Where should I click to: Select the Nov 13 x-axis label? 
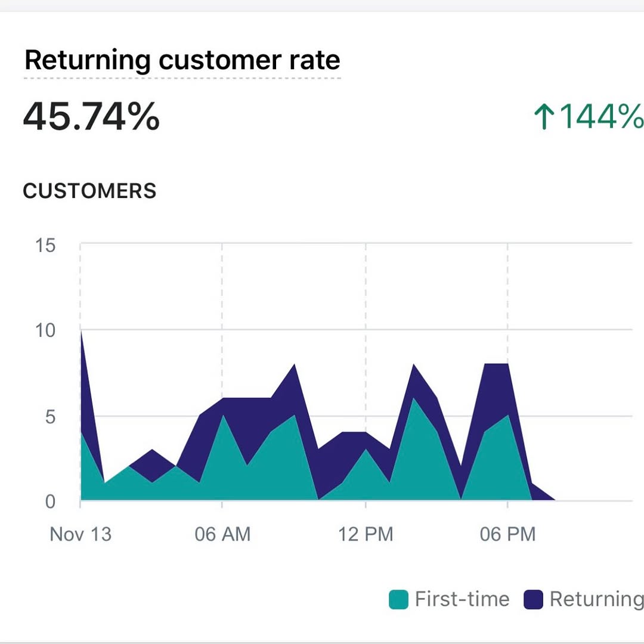pyautogui.click(x=80, y=534)
